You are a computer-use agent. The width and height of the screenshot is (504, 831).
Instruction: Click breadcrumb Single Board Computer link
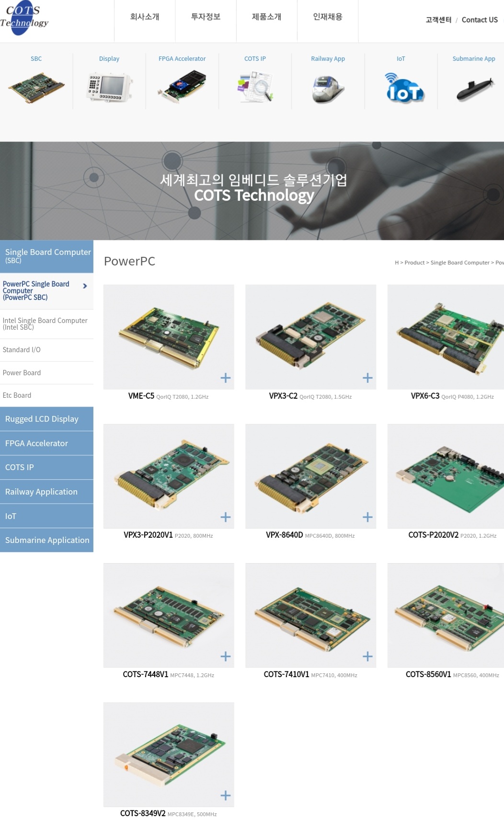(460, 263)
